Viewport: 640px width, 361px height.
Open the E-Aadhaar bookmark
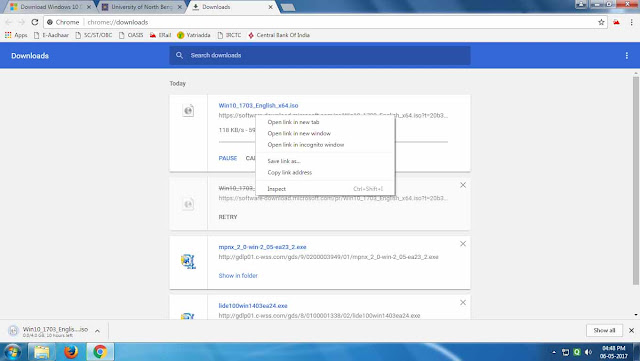click(x=51, y=35)
